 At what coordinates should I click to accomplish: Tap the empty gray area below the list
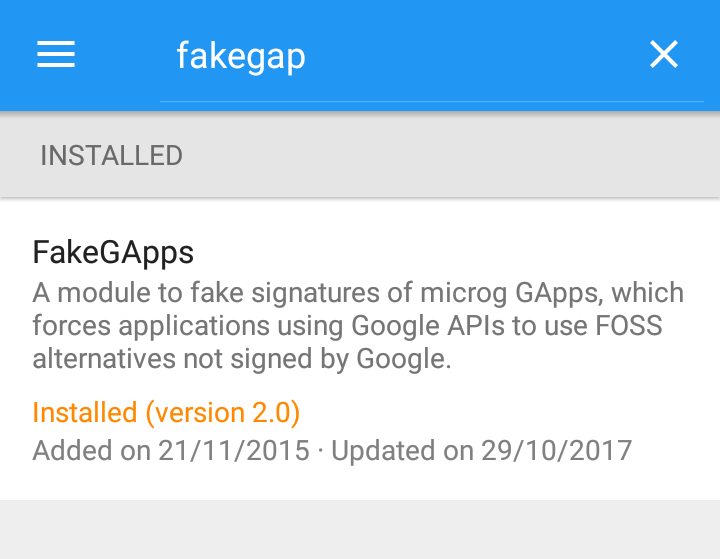point(360,530)
